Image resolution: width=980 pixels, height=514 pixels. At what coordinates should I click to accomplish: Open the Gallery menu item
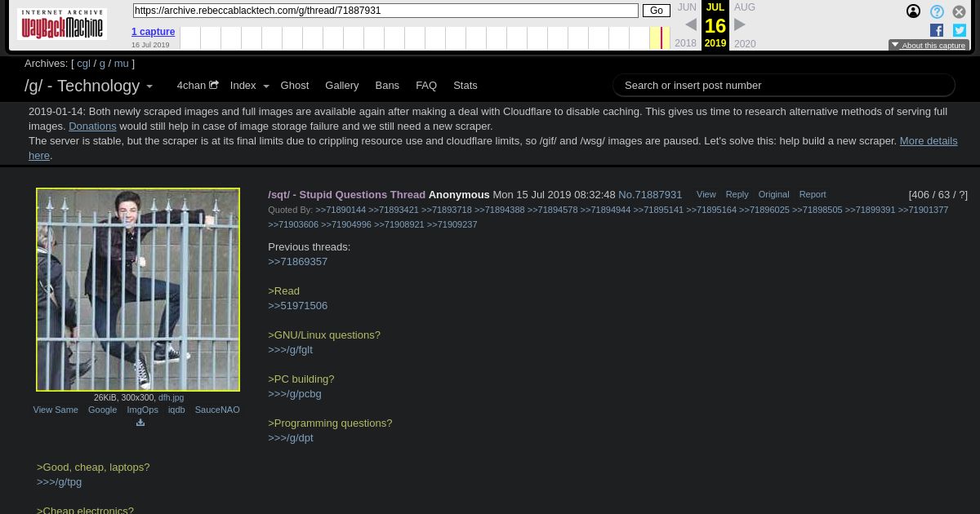tap(341, 85)
